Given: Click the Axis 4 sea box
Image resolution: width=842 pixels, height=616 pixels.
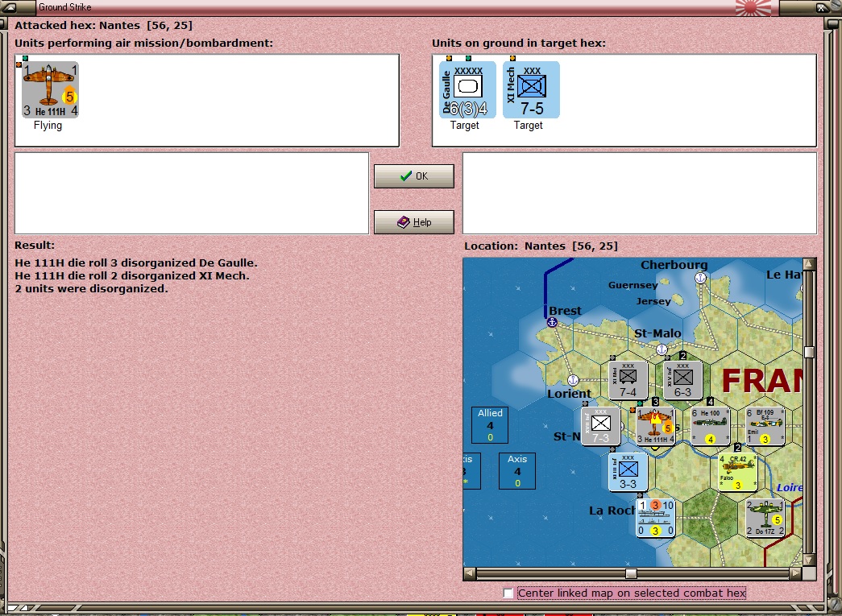Looking at the screenshot, I should [x=517, y=471].
